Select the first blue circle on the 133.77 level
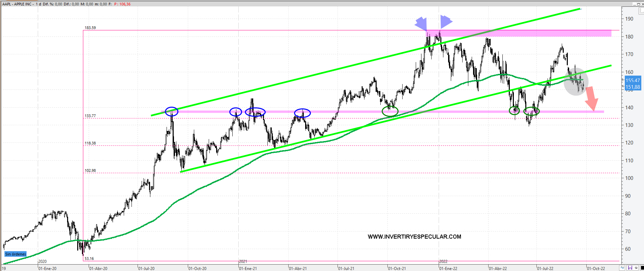Viewport: 644px width, 271px height. (172, 111)
